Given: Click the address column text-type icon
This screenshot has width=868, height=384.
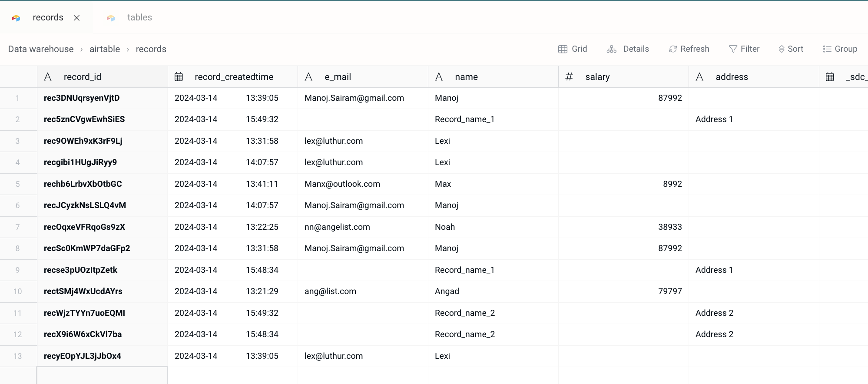Looking at the screenshot, I should tap(699, 77).
